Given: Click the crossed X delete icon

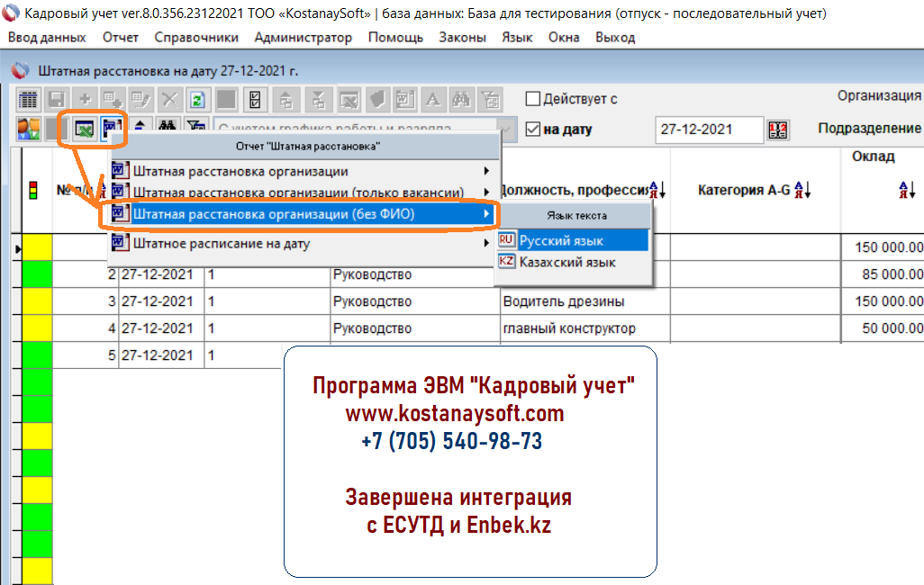Looking at the screenshot, I should pyautogui.click(x=169, y=100).
